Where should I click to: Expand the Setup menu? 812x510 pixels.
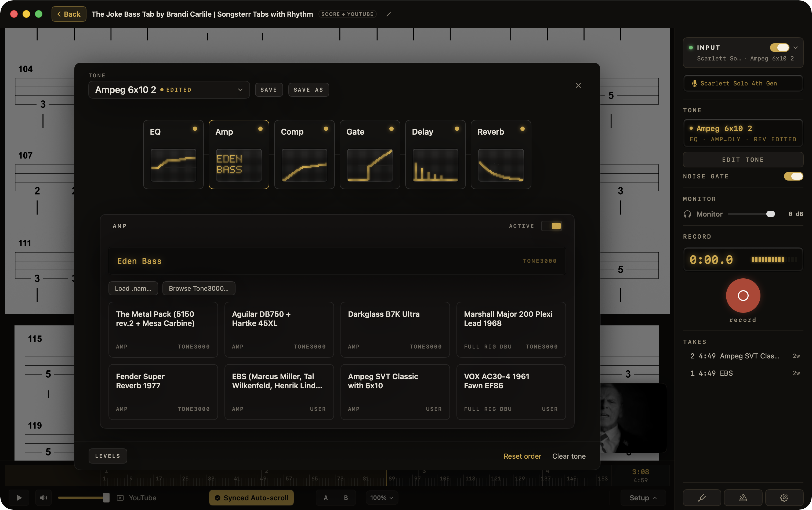(x=643, y=498)
